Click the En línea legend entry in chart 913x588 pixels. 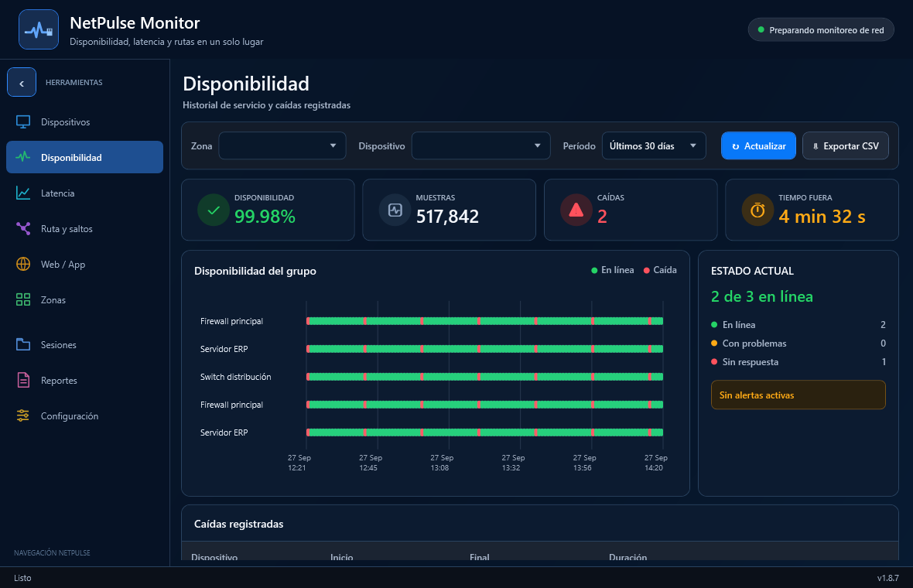[x=613, y=270]
